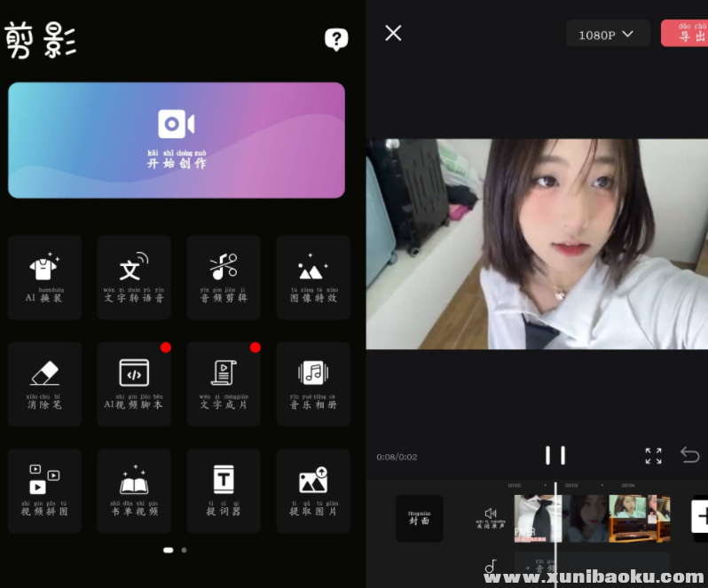
Task: Add a clip with the plus button
Action: pos(701,516)
